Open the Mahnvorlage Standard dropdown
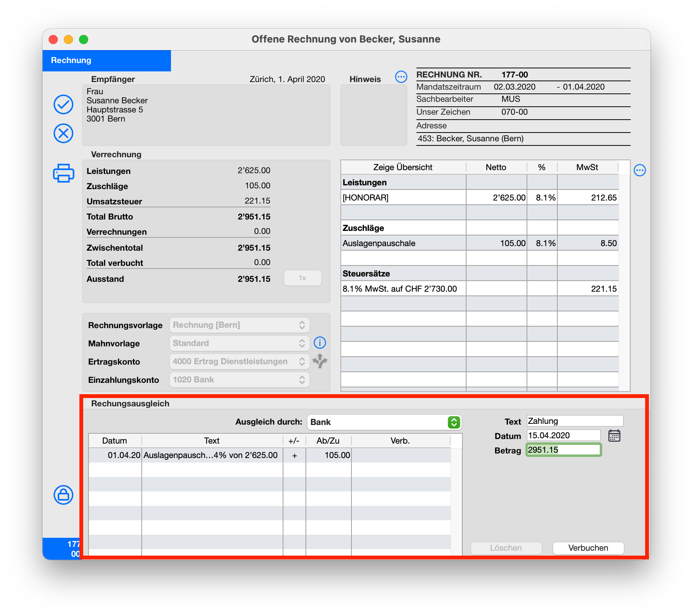The height and width of the screenshot is (616, 693). point(239,343)
